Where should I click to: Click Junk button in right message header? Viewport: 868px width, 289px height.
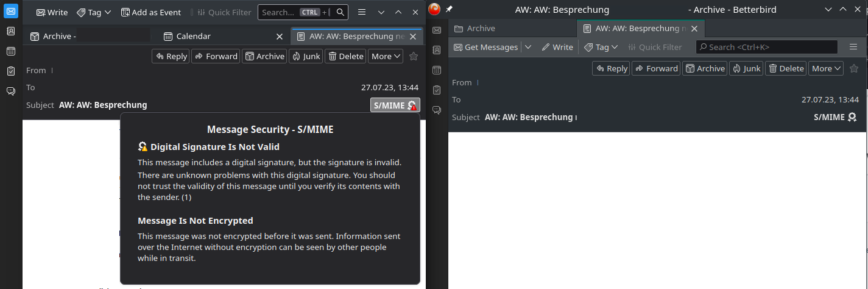[x=746, y=68]
